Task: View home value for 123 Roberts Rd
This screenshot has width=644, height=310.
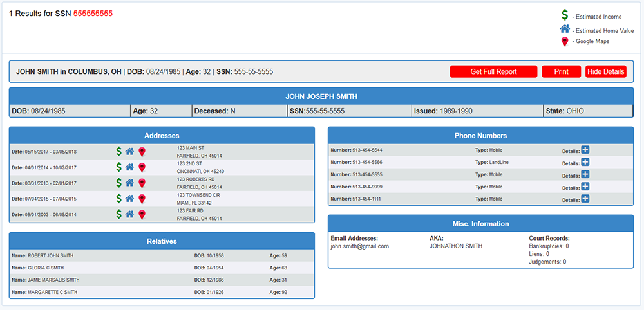Action: [x=130, y=183]
